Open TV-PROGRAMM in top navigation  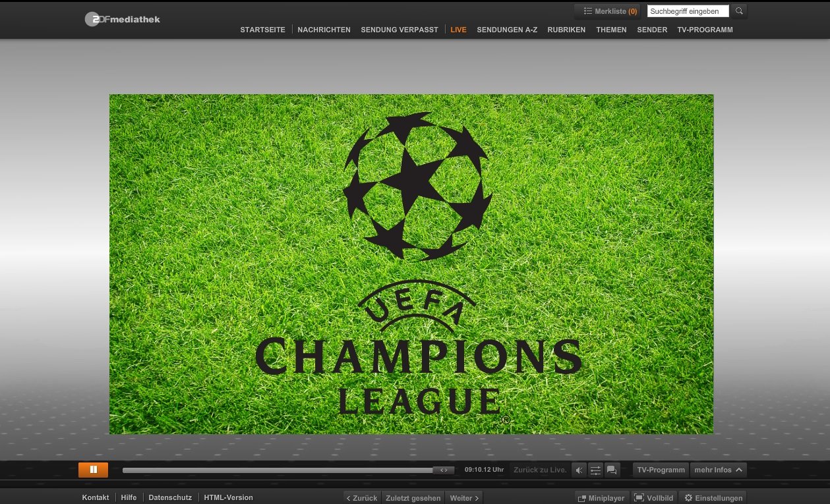point(705,30)
